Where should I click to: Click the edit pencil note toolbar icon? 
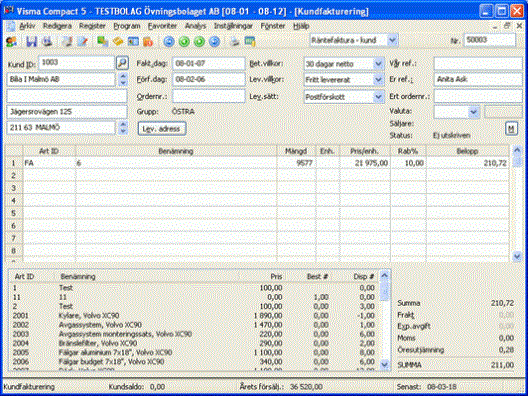click(x=82, y=41)
